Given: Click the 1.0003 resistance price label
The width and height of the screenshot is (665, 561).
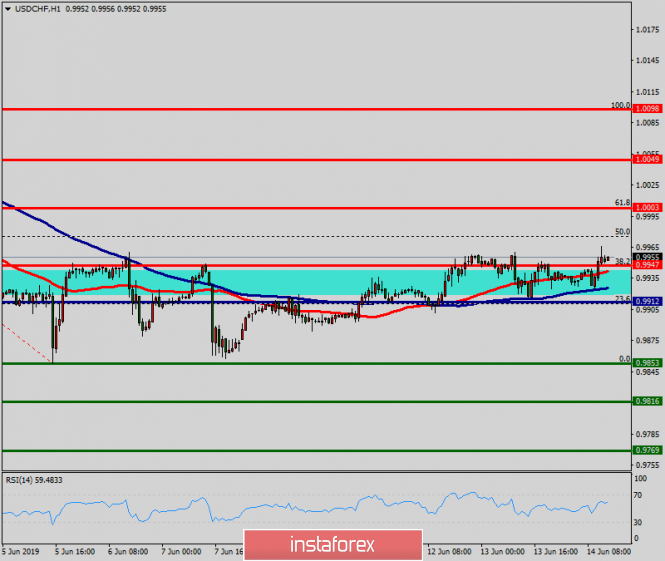Looking at the screenshot, I should pos(647,208).
